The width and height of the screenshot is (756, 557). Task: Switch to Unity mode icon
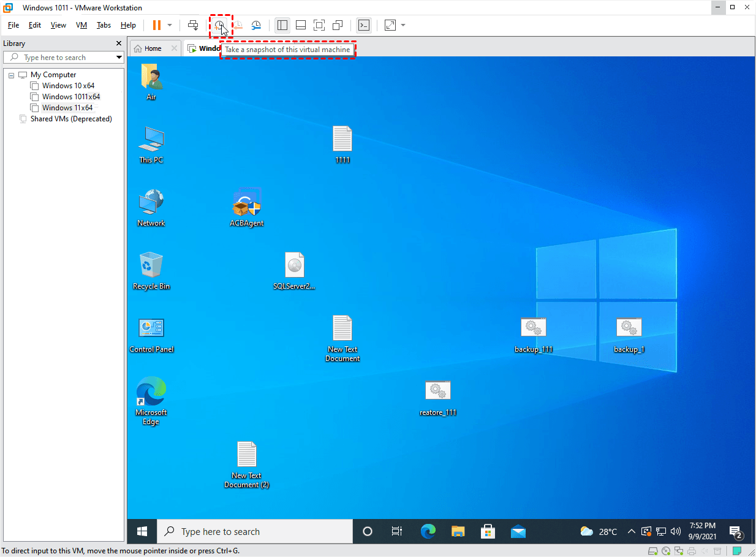337,25
